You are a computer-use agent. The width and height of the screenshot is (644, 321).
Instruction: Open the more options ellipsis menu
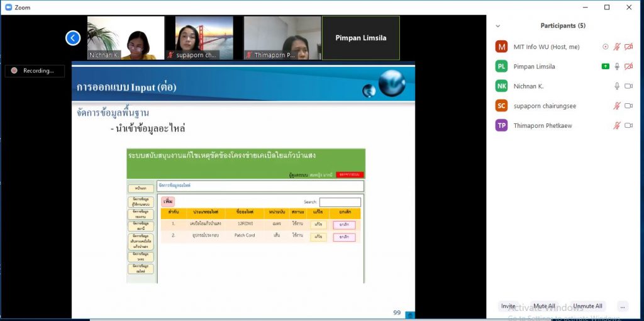click(x=622, y=307)
